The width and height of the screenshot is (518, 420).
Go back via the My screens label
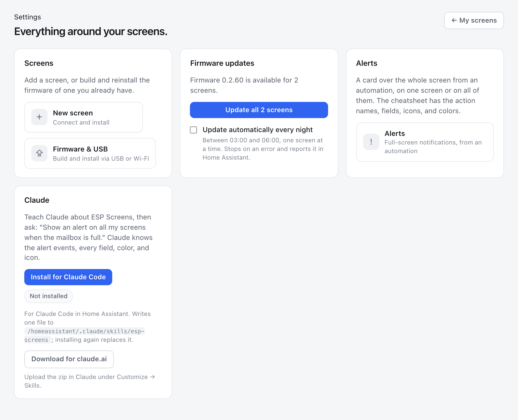[x=478, y=20]
